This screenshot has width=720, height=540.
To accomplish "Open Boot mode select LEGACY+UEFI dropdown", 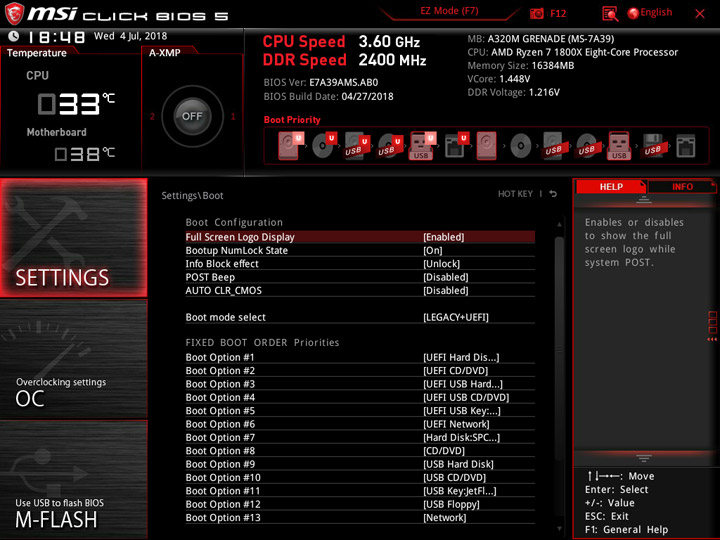I will point(456,317).
